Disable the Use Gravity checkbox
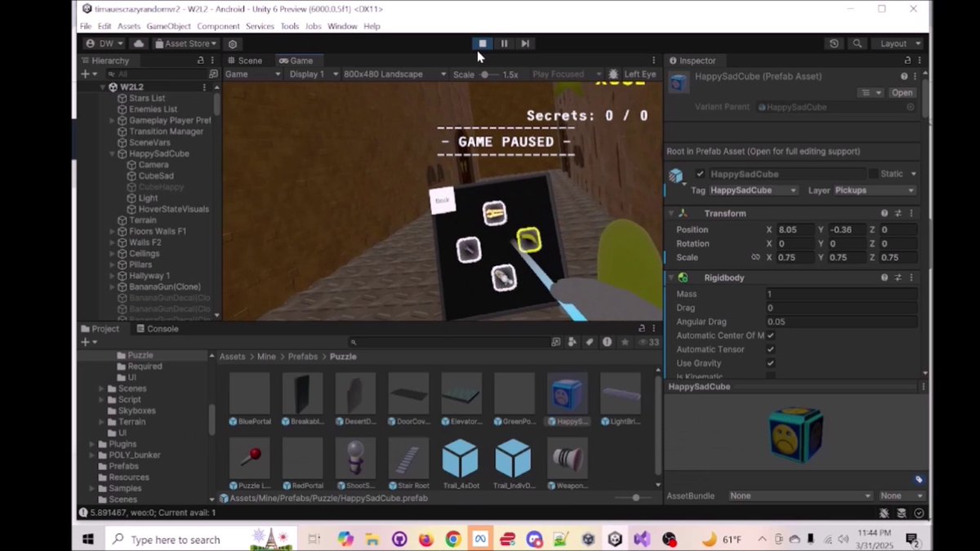The image size is (980, 551). pos(770,362)
